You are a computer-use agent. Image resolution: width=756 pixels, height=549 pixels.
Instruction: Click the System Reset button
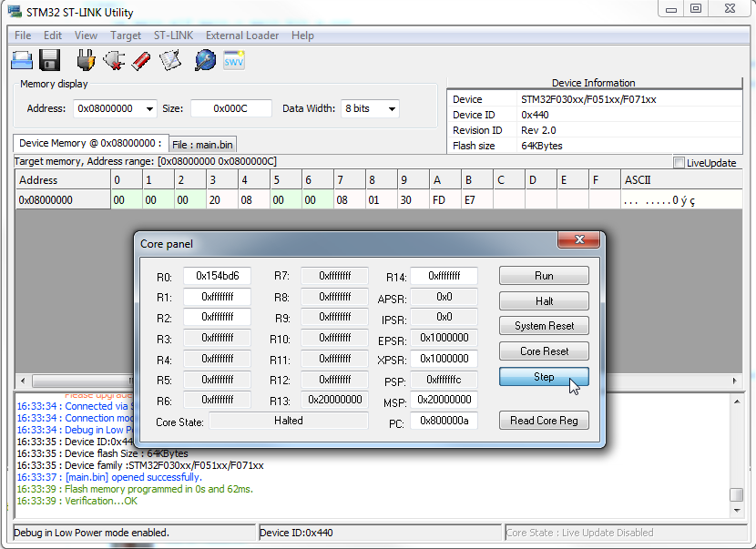click(x=544, y=326)
